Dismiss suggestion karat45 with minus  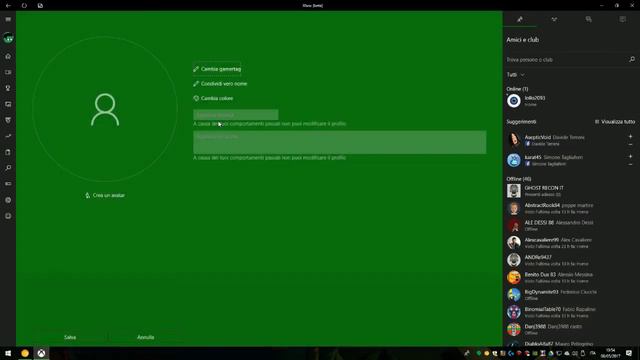pyautogui.click(x=630, y=164)
